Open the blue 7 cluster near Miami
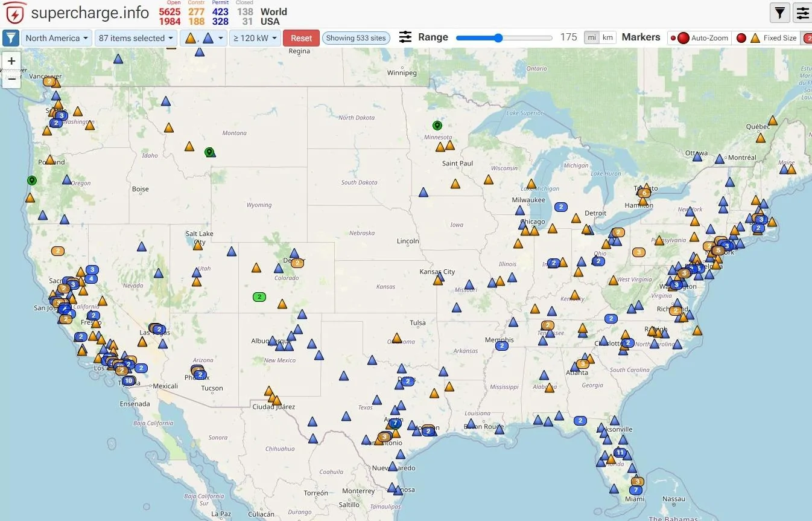Viewport: 812px width, 521px height. coord(635,490)
